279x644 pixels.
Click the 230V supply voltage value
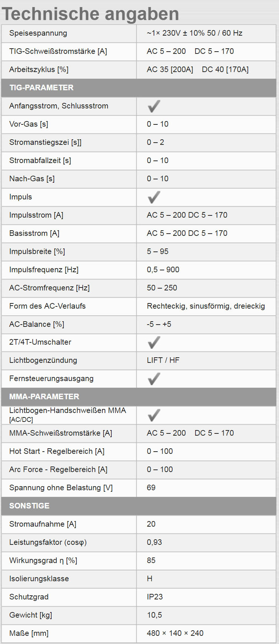coord(194,33)
